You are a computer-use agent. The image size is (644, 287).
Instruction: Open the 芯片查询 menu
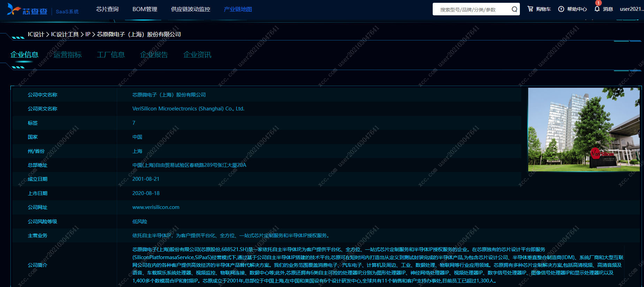(x=107, y=9)
